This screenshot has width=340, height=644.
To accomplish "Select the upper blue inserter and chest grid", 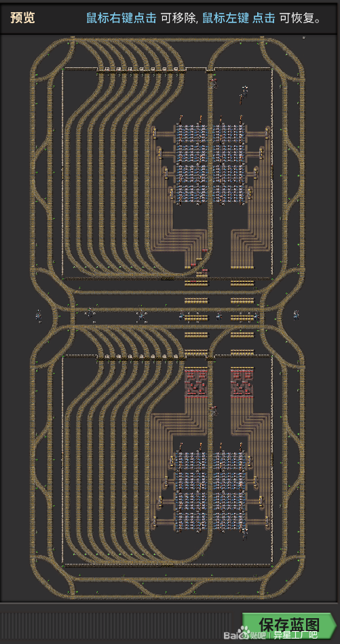I will 211,163.
